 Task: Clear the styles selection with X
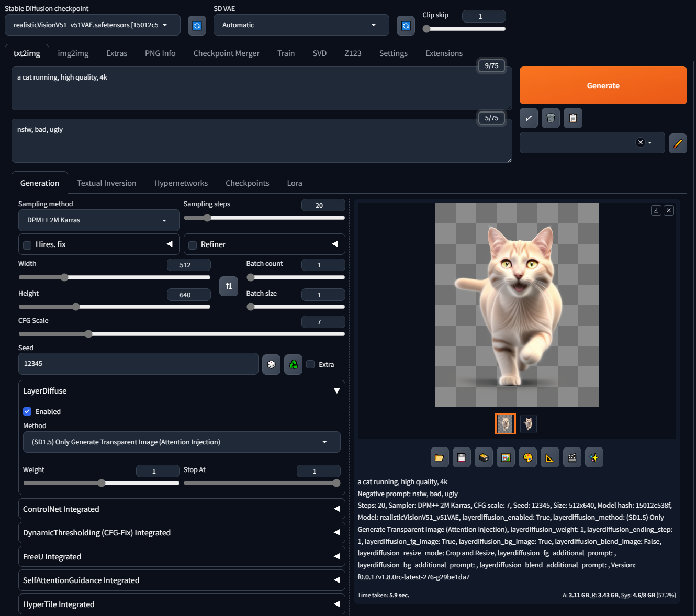(x=640, y=142)
